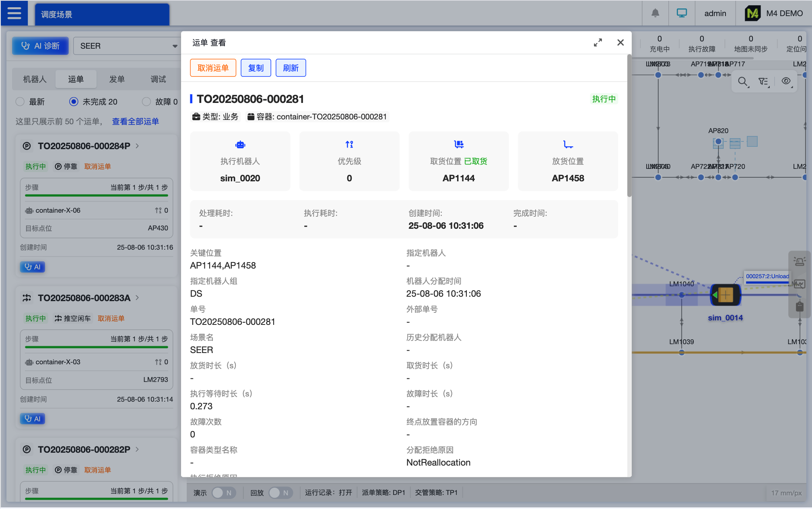Click the monitor display icon
812x509 pixels.
pos(682,13)
